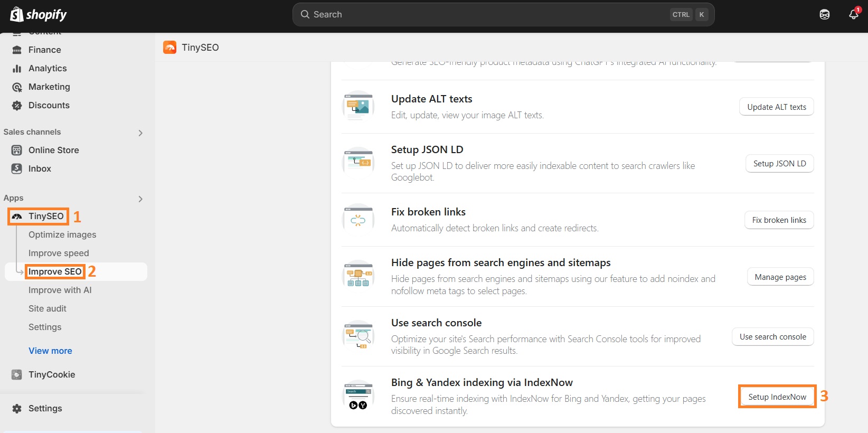Screen dimensions: 868x433
Task: Click 'Hide pages from search engines and sitemaps' heading
Action: click(x=501, y=262)
